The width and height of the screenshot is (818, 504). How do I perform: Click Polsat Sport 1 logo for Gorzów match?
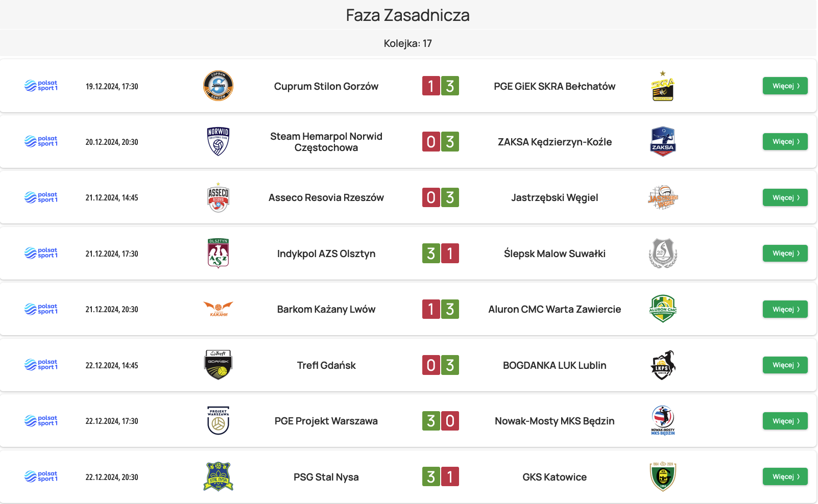(x=41, y=86)
